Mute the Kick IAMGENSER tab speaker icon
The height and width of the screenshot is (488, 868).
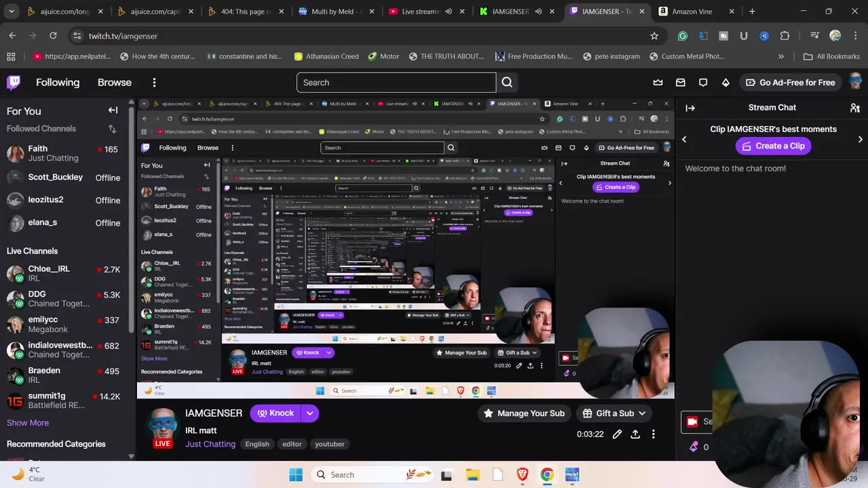[539, 12]
